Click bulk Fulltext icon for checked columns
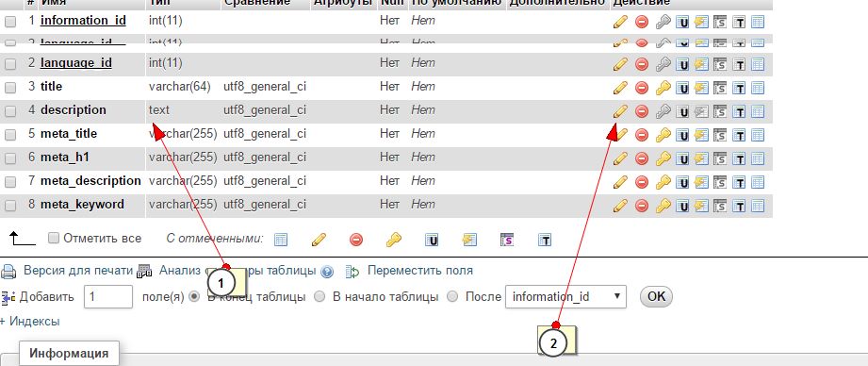868x366 pixels. point(546,240)
